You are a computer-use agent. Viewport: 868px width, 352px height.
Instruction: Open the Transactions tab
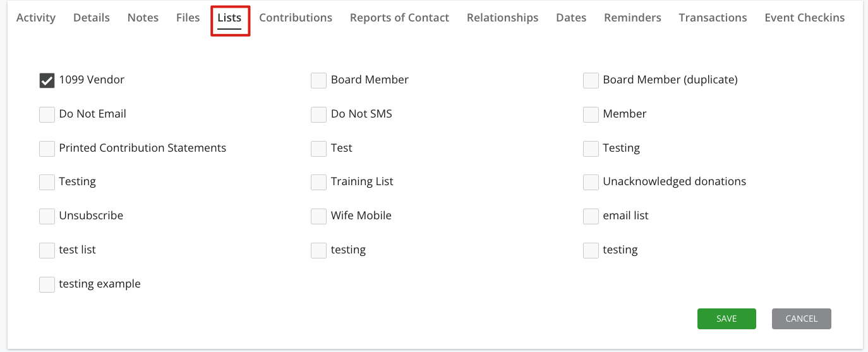coord(713,18)
